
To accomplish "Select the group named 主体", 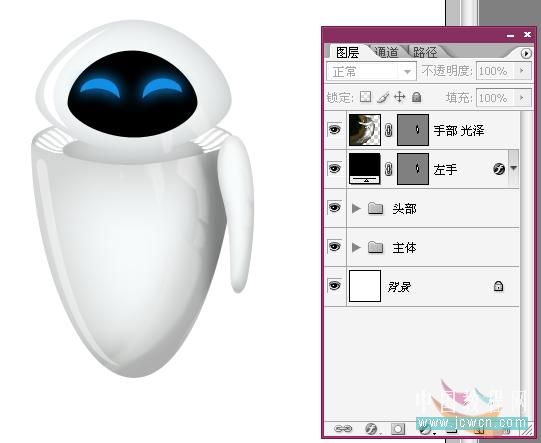I will (x=404, y=248).
